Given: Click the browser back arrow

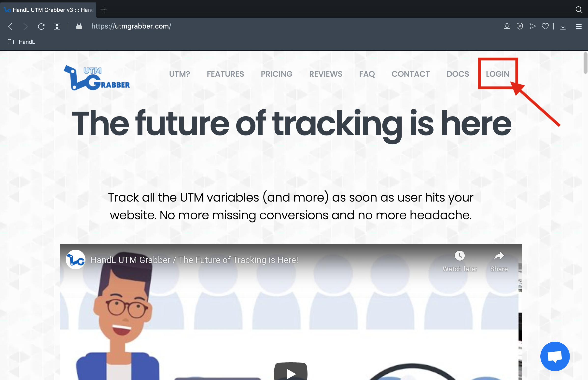Looking at the screenshot, I should click(x=10, y=26).
